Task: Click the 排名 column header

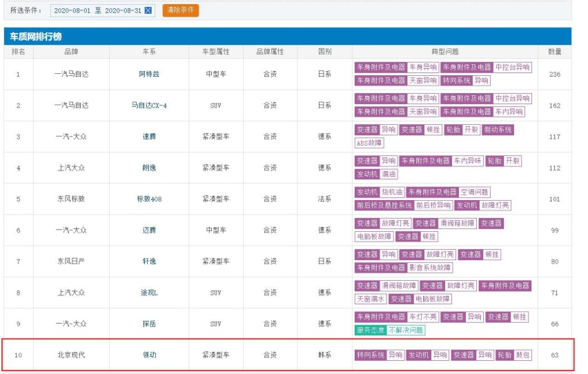Action: click(19, 52)
